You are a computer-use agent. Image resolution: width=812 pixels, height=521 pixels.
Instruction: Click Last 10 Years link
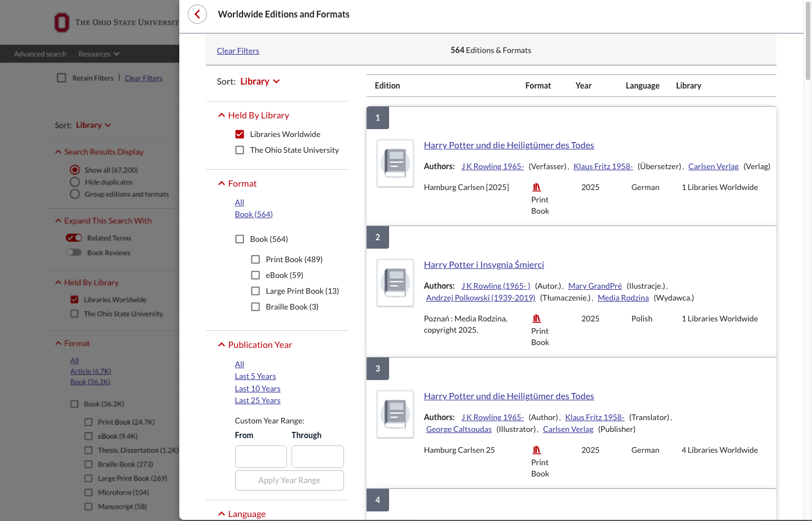pyautogui.click(x=258, y=388)
